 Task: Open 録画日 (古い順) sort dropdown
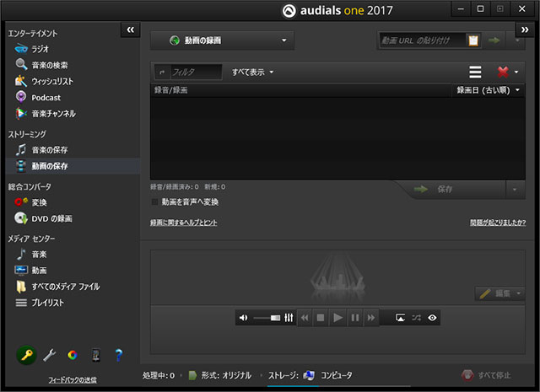click(488, 90)
